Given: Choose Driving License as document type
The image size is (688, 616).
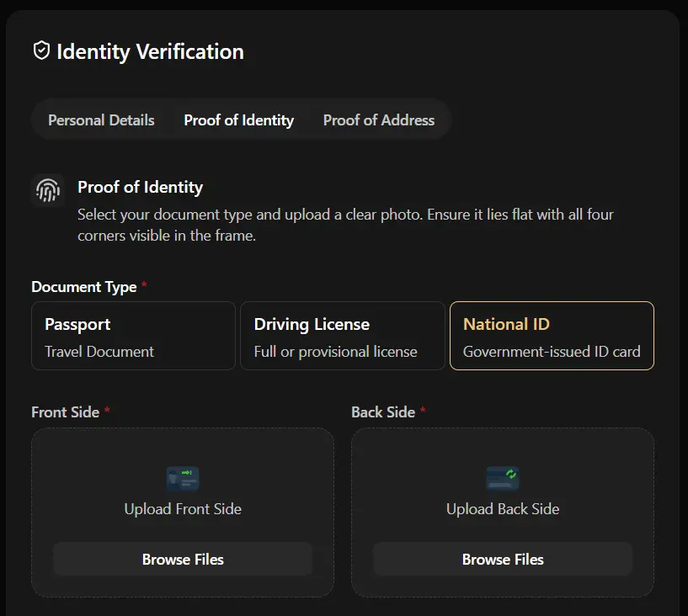Looking at the screenshot, I should click(343, 336).
